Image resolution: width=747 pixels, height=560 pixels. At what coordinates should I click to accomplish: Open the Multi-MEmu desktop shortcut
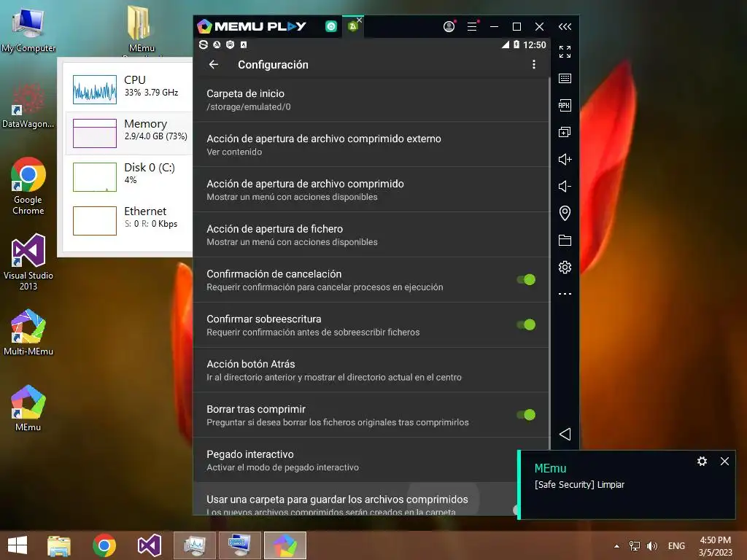[x=28, y=332]
